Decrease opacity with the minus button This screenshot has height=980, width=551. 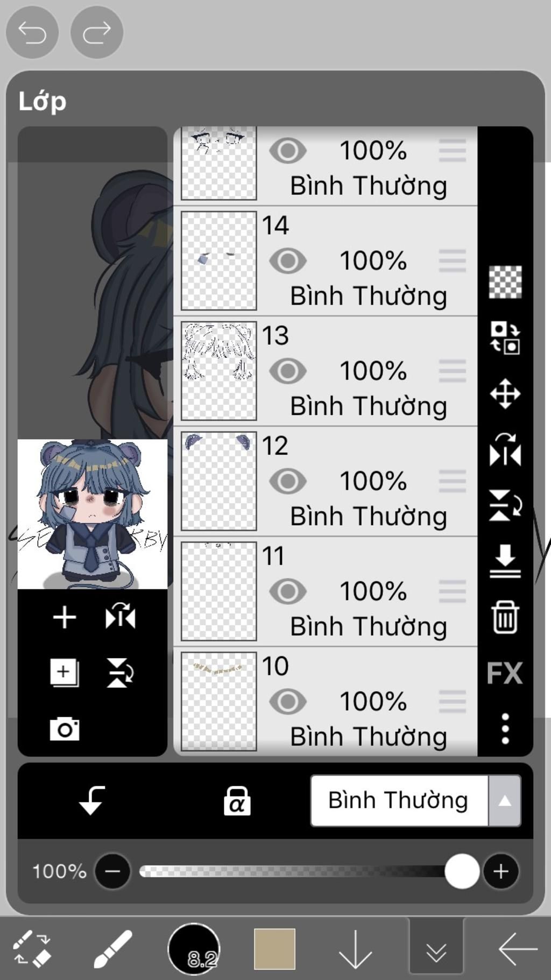(x=112, y=871)
